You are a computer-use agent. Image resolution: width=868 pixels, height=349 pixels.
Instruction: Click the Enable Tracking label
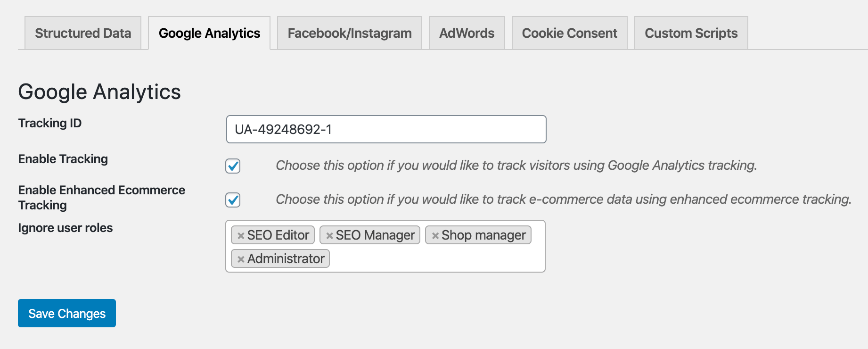pyautogui.click(x=63, y=159)
